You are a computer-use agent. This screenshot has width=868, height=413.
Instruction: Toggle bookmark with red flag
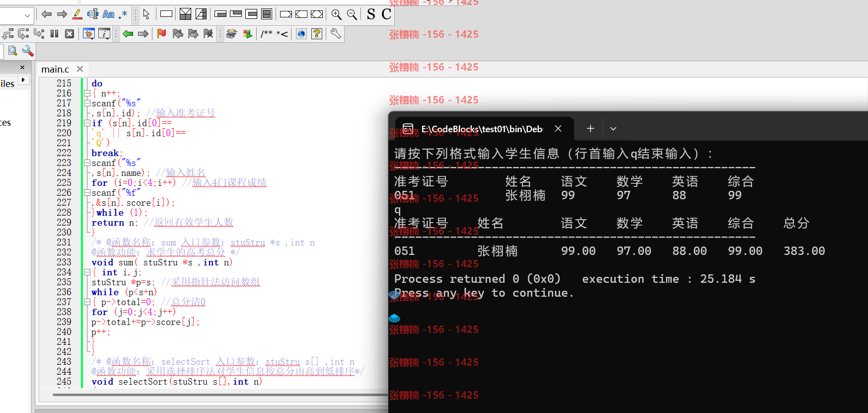[x=161, y=34]
